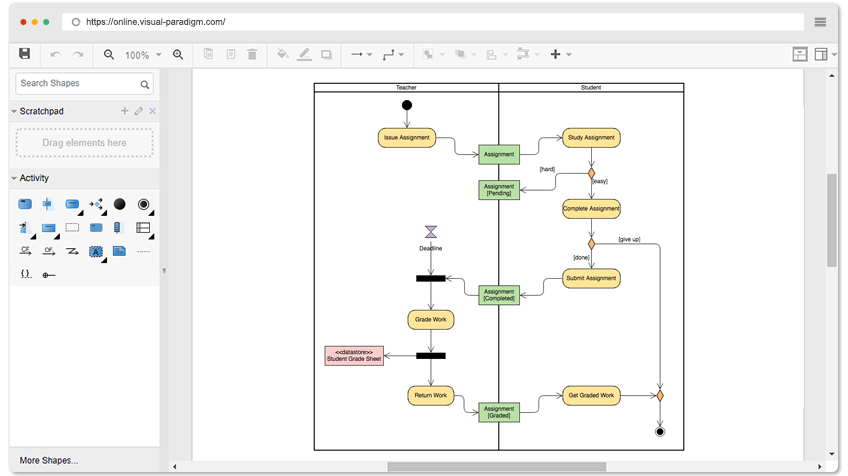Pick the swimlane table shape in palette
Viewport: 848px width, 476px height.
click(x=143, y=228)
